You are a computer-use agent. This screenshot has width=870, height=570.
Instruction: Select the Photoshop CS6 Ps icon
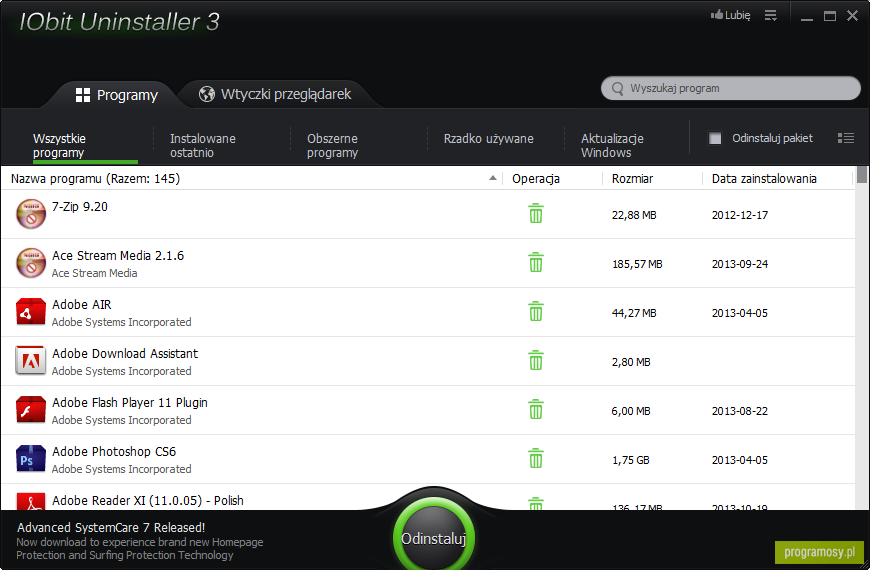point(31,458)
